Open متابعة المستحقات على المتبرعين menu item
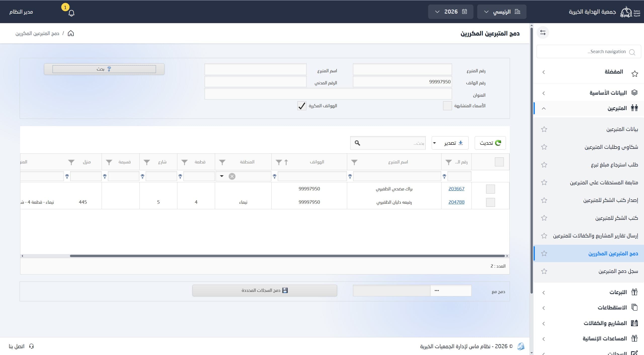Image resolution: width=644 pixels, height=355 pixels. pos(604,182)
